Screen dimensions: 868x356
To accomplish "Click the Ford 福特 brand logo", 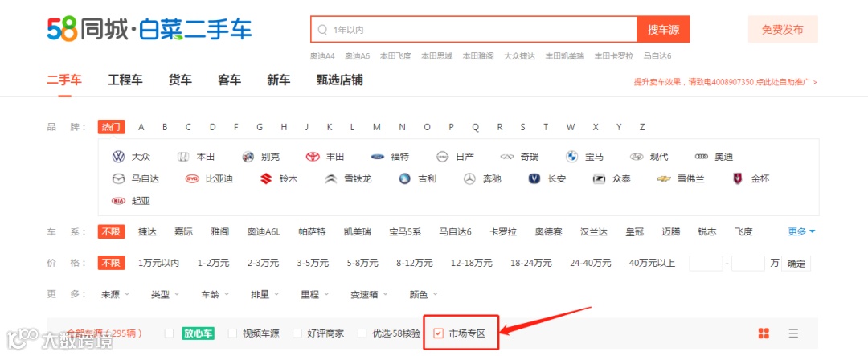I will 378,157.
